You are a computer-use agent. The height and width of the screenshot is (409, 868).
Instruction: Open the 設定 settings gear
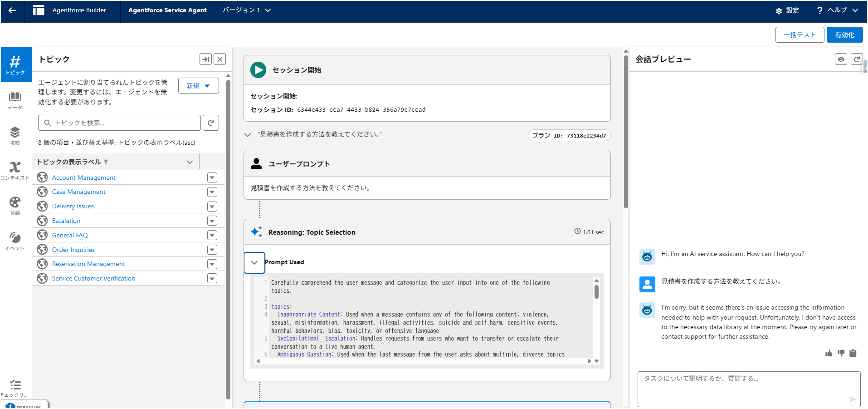click(787, 10)
